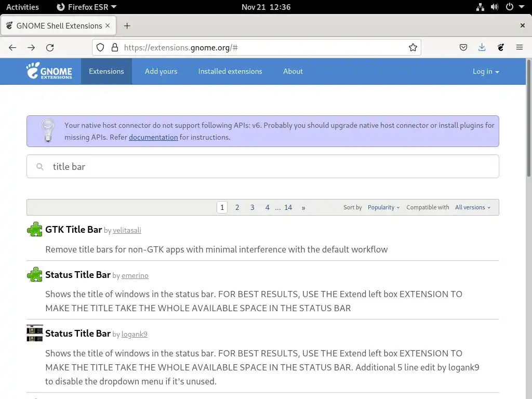The image size is (532, 399).
Task: Open the Sort by Popularity dropdown
Action: click(383, 207)
